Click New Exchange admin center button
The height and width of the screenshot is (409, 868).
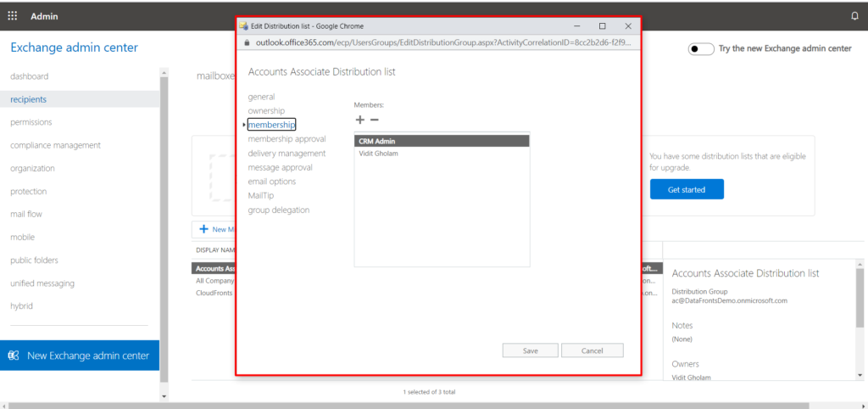click(x=80, y=356)
